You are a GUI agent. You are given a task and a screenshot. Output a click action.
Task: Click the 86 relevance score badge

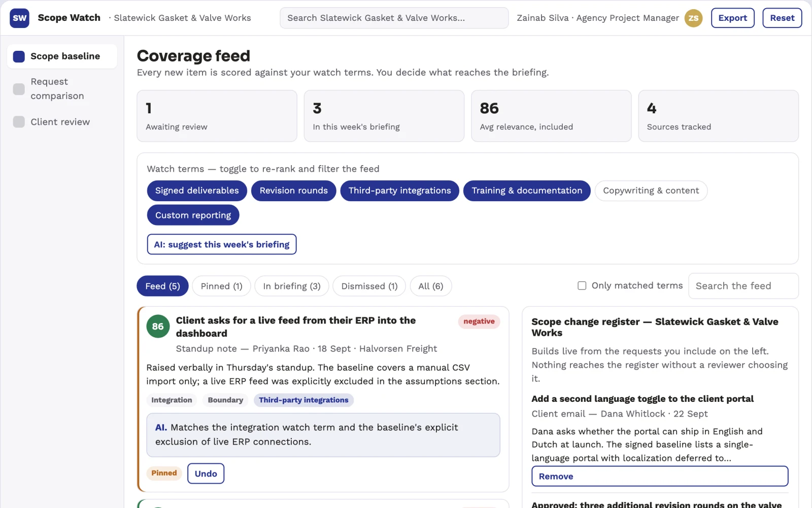[x=158, y=327]
